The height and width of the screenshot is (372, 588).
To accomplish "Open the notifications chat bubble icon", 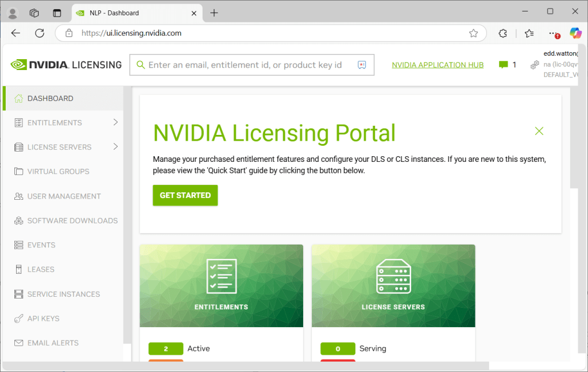I will 504,65.
